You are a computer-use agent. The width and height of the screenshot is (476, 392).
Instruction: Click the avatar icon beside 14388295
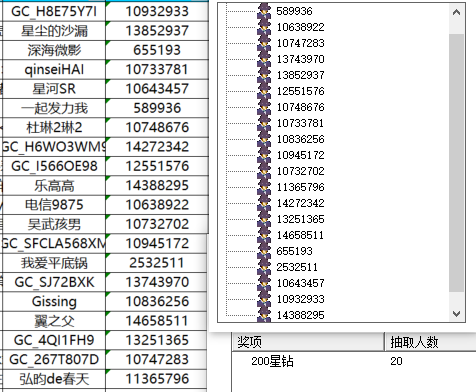click(x=264, y=314)
